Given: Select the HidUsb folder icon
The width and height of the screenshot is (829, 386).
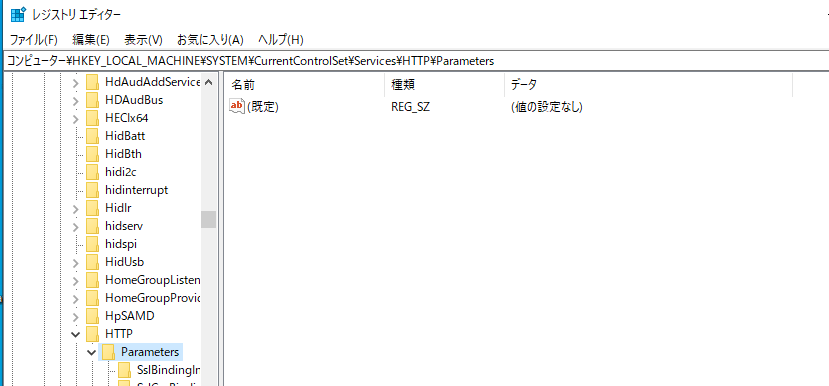Looking at the screenshot, I should [x=93, y=262].
